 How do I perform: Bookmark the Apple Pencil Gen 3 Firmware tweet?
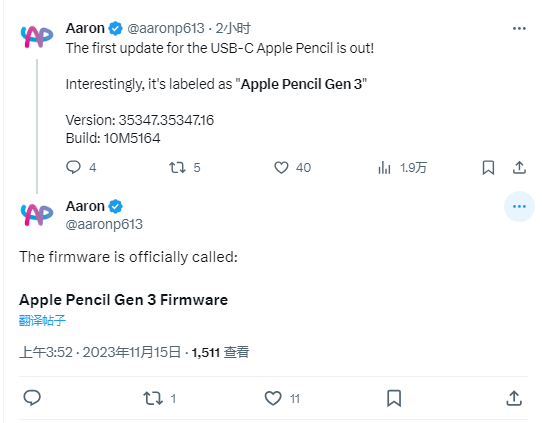pos(394,398)
